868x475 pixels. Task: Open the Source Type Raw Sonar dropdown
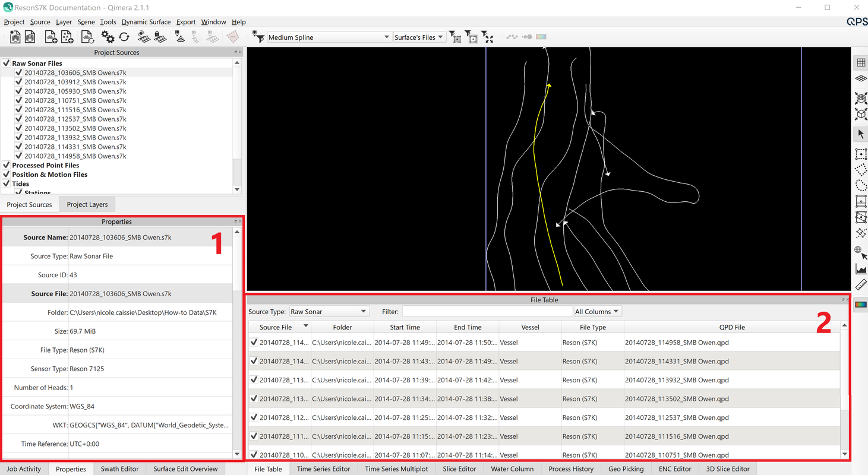click(329, 312)
